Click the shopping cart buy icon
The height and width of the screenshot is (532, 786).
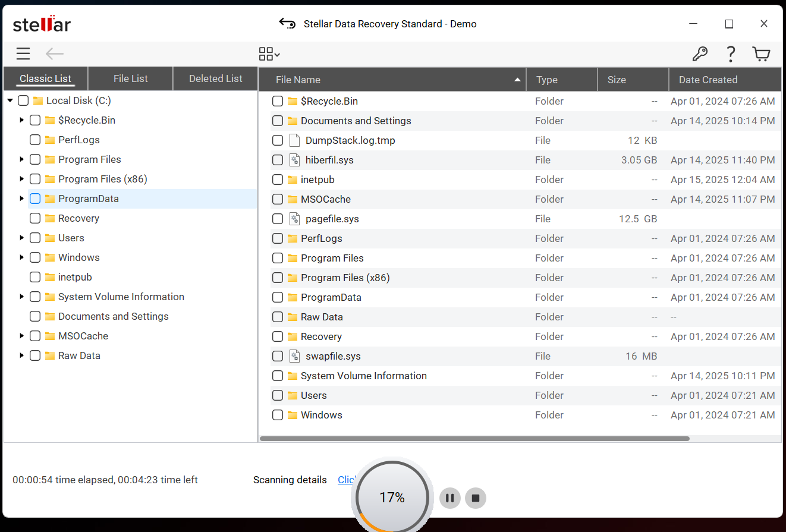pyautogui.click(x=761, y=54)
